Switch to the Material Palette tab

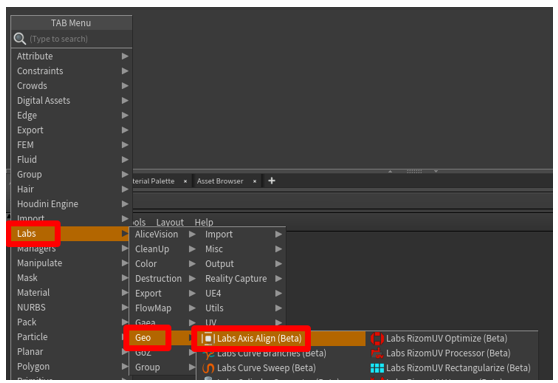pyautogui.click(x=153, y=181)
